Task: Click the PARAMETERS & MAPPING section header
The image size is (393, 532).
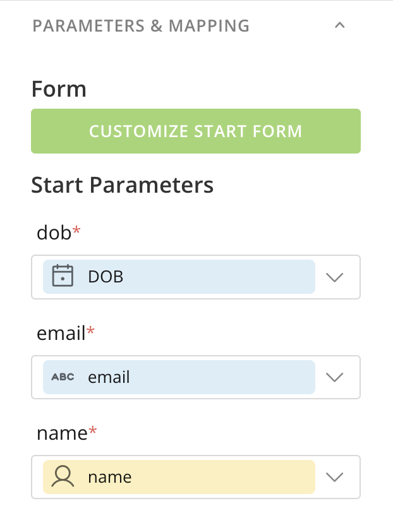Action: pyautogui.click(x=141, y=26)
